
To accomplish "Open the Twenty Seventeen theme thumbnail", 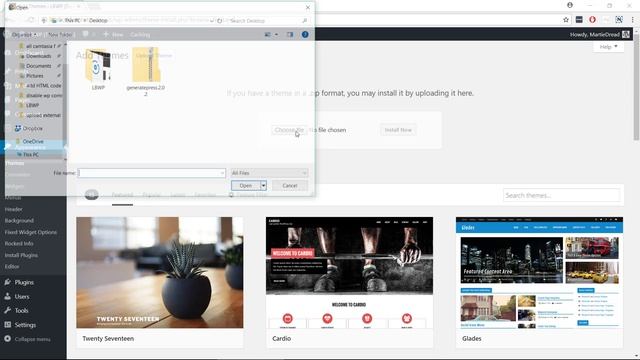I will [x=160, y=272].
